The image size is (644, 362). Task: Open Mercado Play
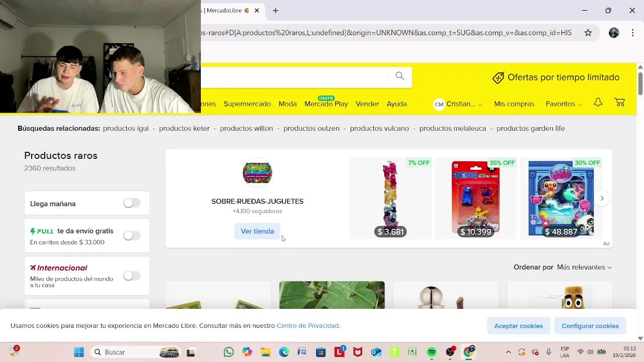point(326,104)
